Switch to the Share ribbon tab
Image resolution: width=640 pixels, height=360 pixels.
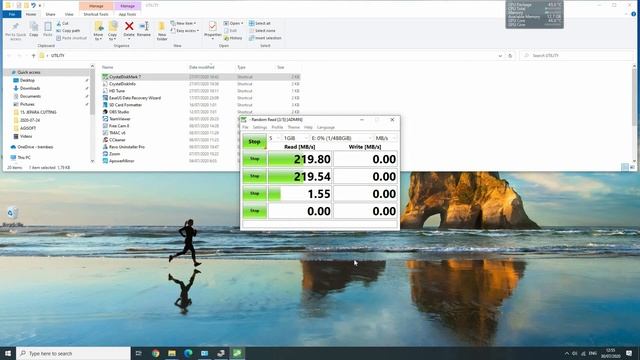click(50, 14)
